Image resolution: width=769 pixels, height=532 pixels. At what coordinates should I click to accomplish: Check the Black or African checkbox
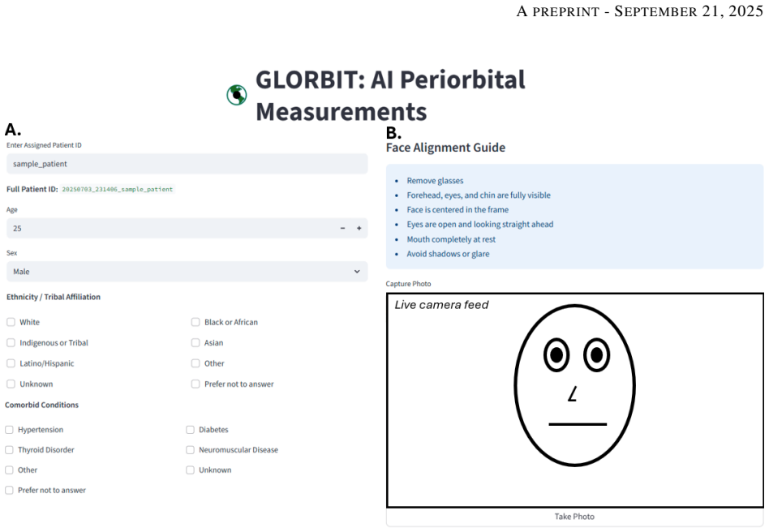click(195, 322)
